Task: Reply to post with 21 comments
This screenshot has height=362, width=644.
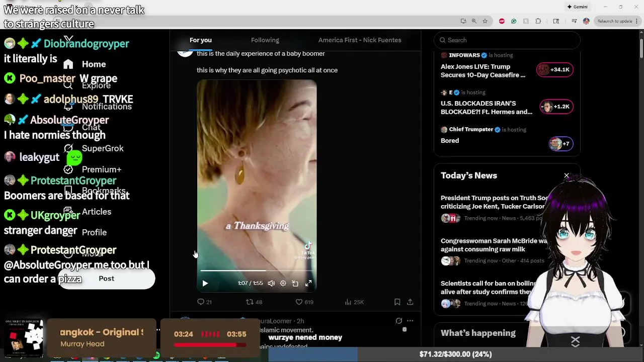Action: coord(204,302)
